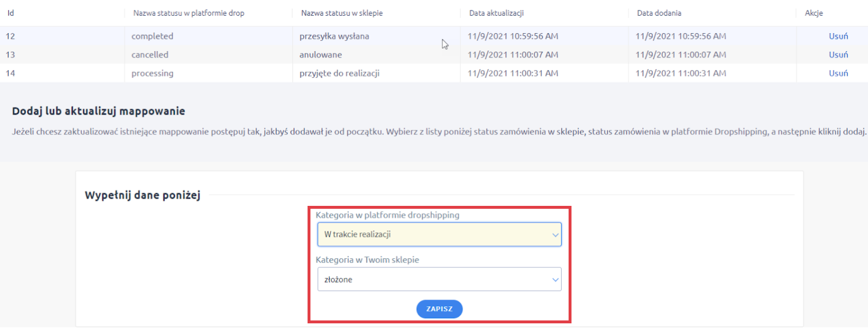Click the Data aktualizacji column header
The image size is (868, 328).
[499, 13]
